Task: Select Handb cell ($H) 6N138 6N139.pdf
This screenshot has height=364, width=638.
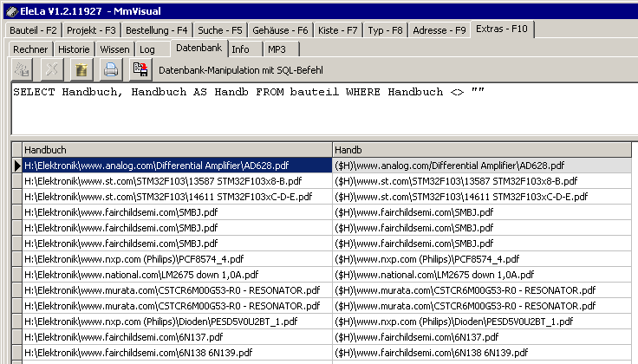Action: [x=482, y=353]
